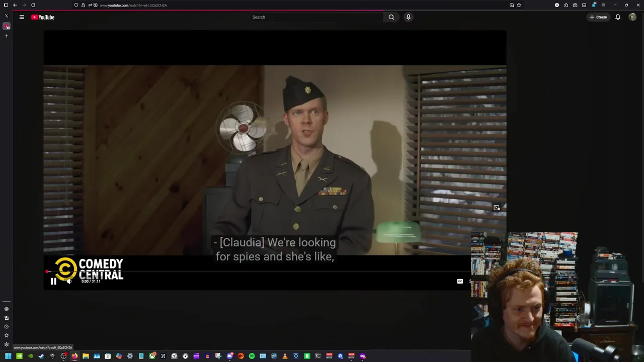The height and width of the screenshot is (362, 644).
Task: Launch Spotify from the taskbar
Action: point(252,356)
